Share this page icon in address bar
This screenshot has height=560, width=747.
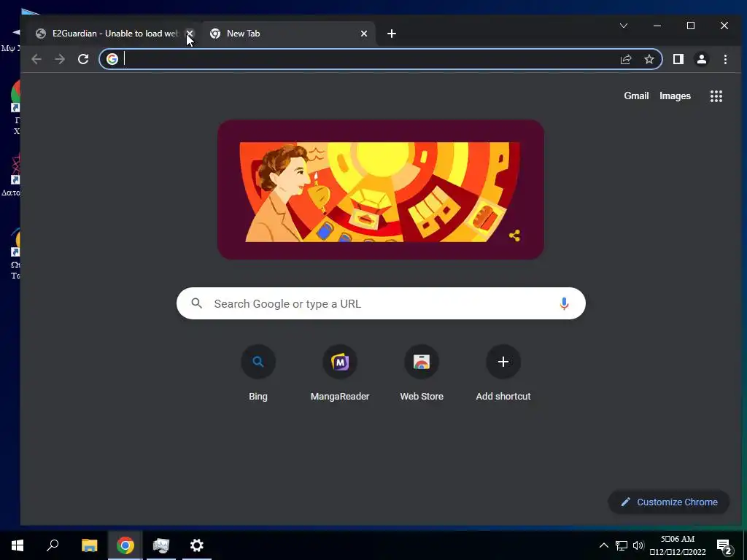coord(625,59)
